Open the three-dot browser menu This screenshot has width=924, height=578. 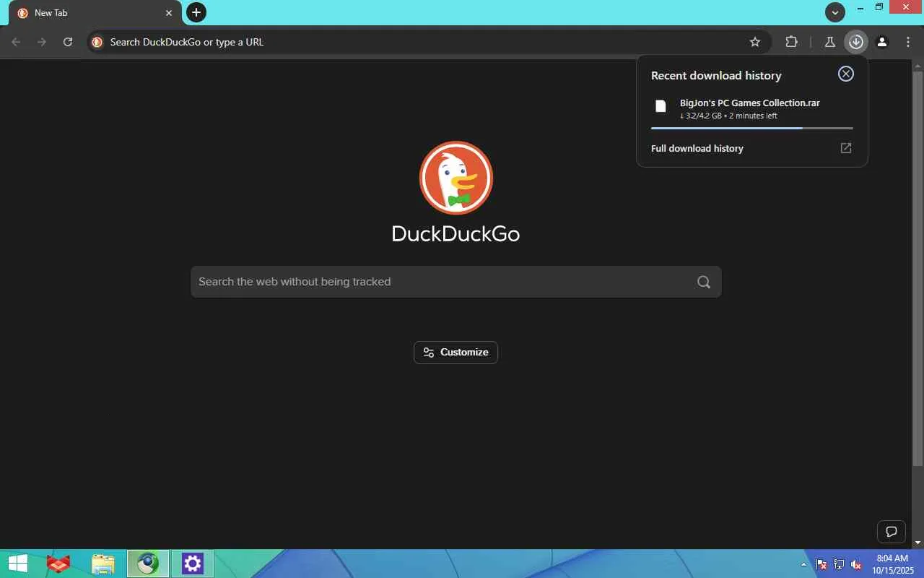coord(908,42)
